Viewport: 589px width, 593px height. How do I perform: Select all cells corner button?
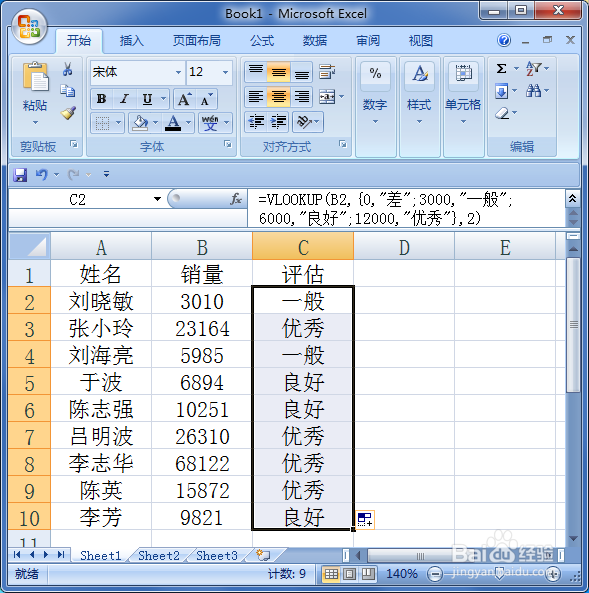tap(30, 247)
